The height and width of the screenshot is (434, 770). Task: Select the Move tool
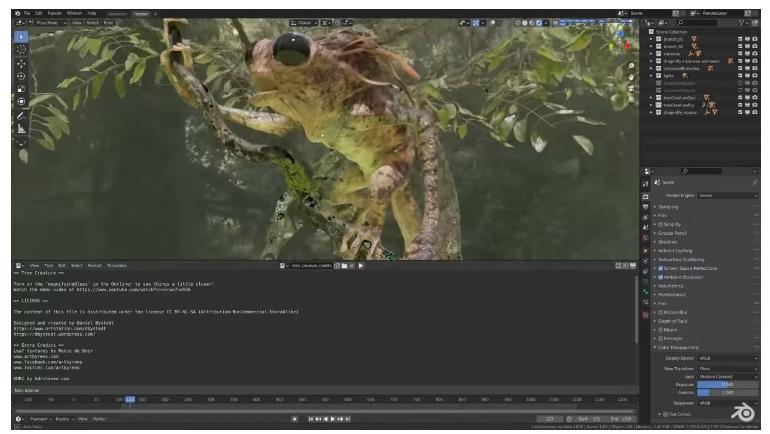(21, 64)
